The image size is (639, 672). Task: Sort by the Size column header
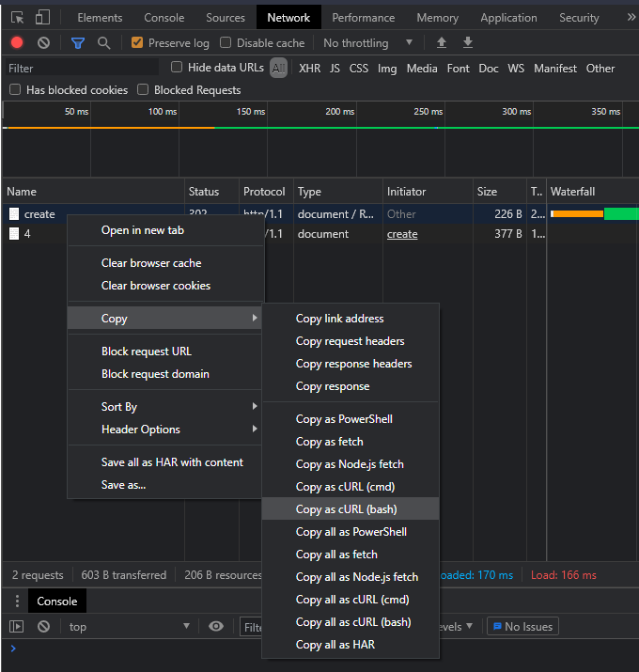point(500,191)
